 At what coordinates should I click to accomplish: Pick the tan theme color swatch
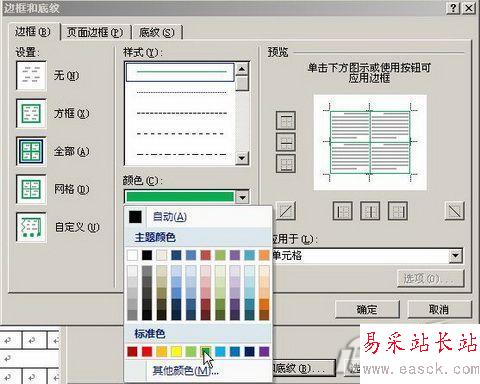(x=162, y=255)
